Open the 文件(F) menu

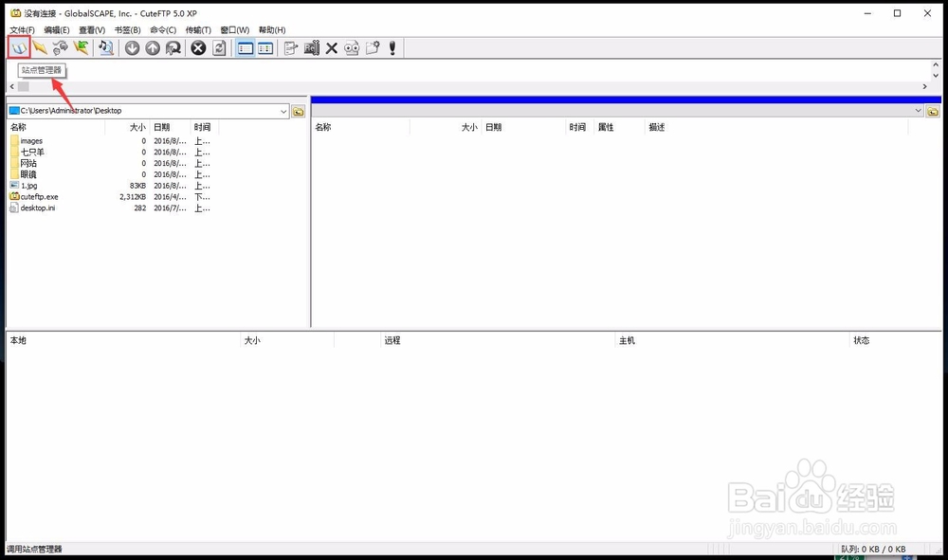pos(22,29)
